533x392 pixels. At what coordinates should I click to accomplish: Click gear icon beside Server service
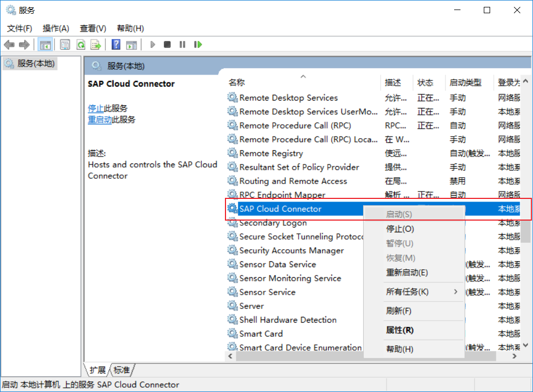tap(232, 306)
